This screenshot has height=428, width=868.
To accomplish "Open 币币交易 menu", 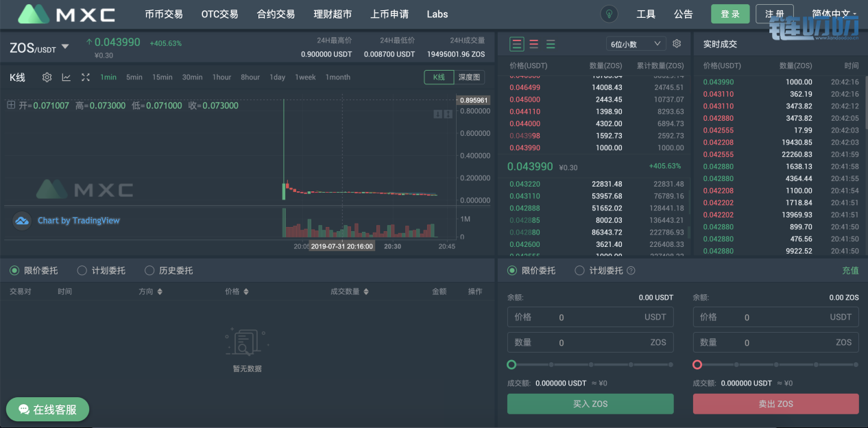I will point(164,14).
